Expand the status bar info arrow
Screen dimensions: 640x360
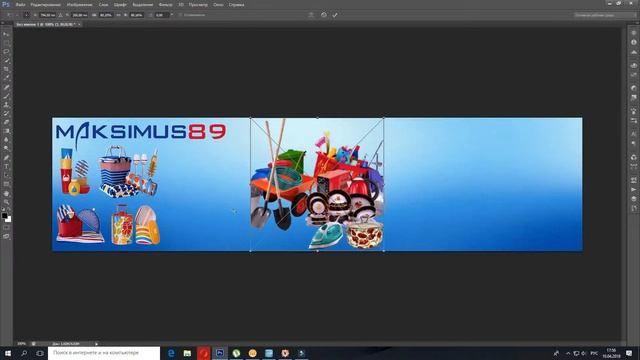[x=96, y=344]
